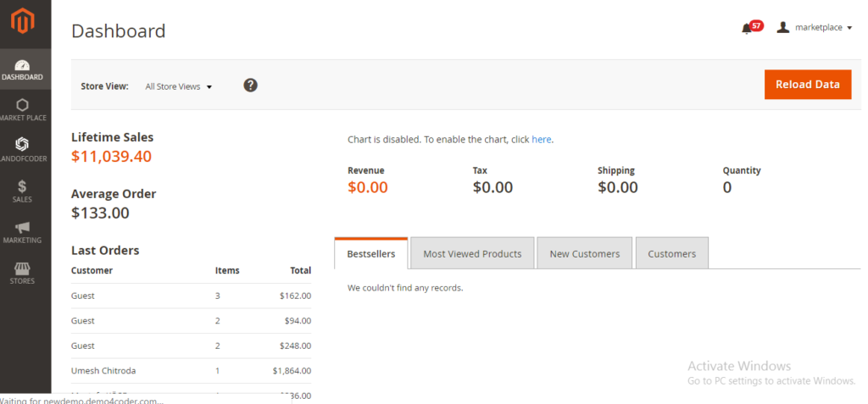Select the Guest order totaling $248.00
868x404 pixels.
point(191,346)
